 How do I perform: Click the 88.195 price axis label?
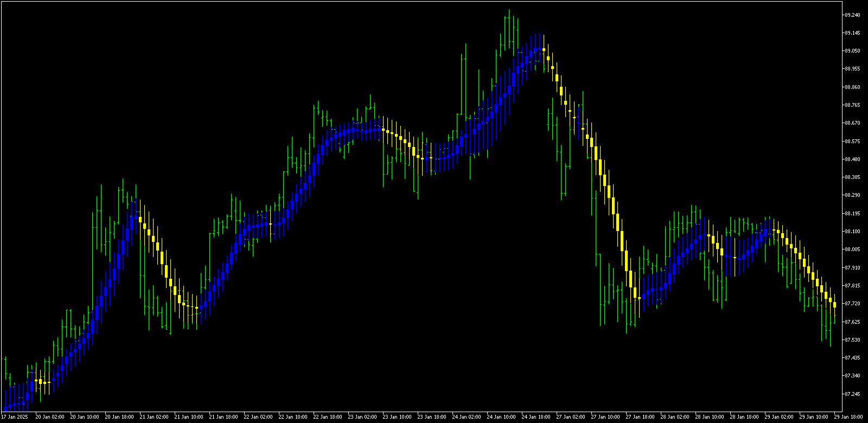pos(852,214)
